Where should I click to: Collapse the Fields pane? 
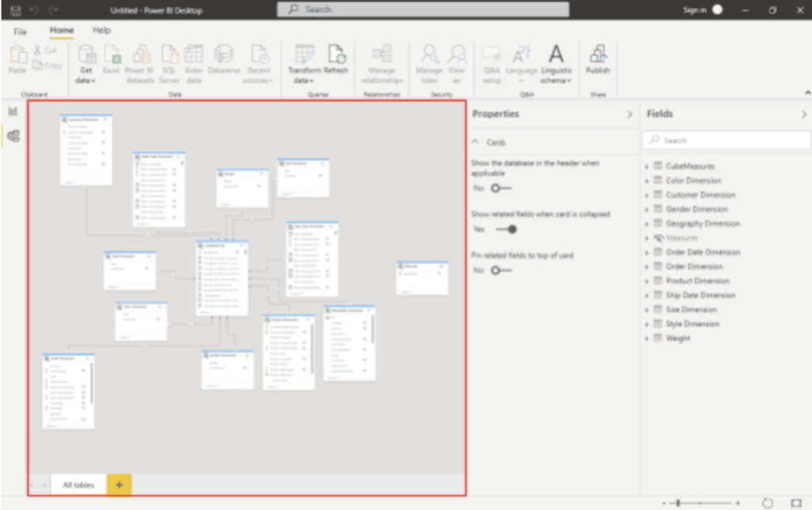coord(804,114)
